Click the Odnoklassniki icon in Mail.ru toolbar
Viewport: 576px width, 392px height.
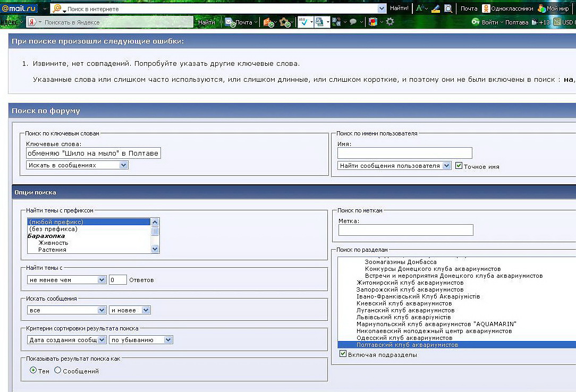point(486,8)
